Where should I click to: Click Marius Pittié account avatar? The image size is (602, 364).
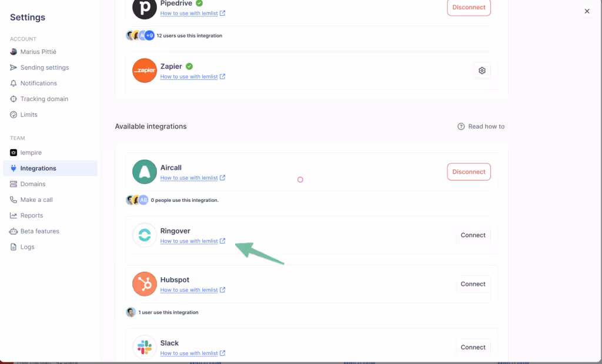coord(14,52)
